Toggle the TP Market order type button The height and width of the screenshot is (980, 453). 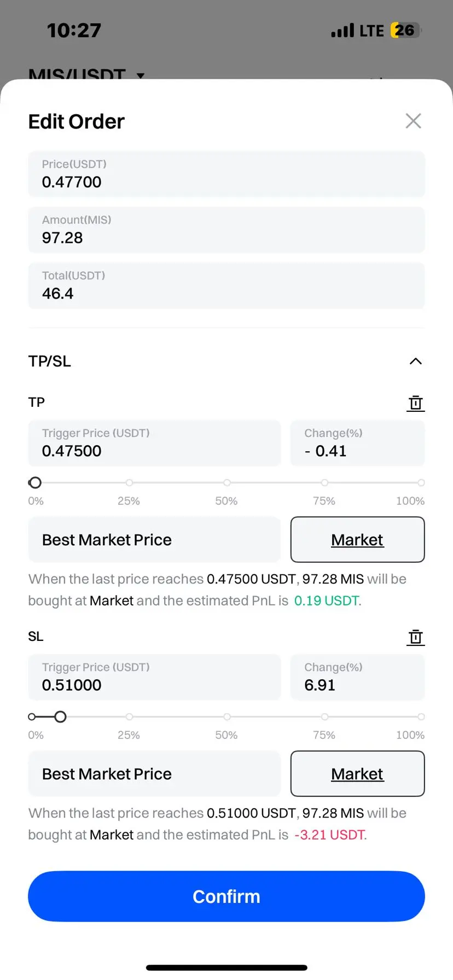tap(357, 540)
